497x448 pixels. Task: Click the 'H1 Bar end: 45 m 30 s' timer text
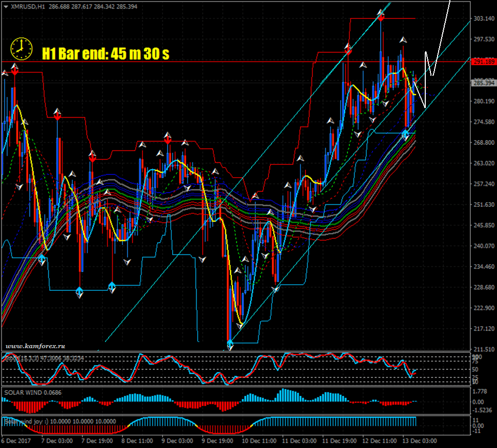(106, 54)
